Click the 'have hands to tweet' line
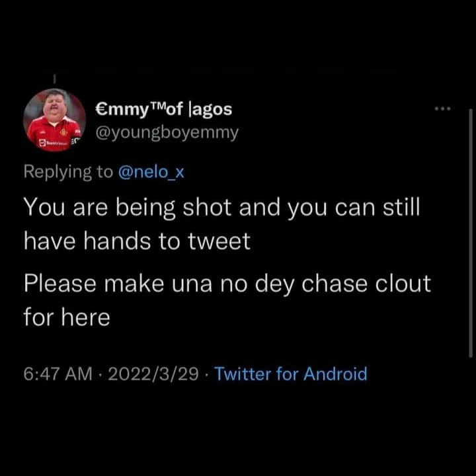This screenshot has height=476, width=476. click(x=137, y=241)
